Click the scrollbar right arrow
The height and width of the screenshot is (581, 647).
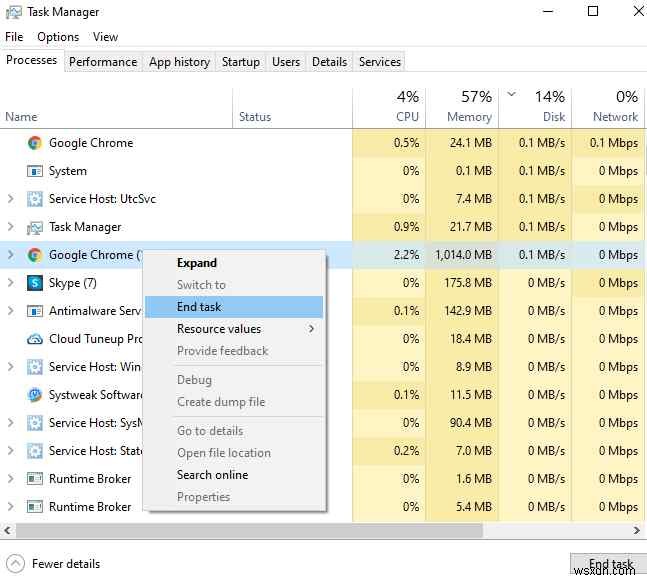(637, 530)
